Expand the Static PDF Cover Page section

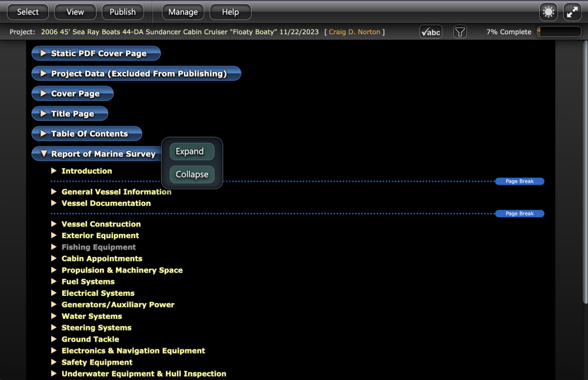tap(43, 53)
